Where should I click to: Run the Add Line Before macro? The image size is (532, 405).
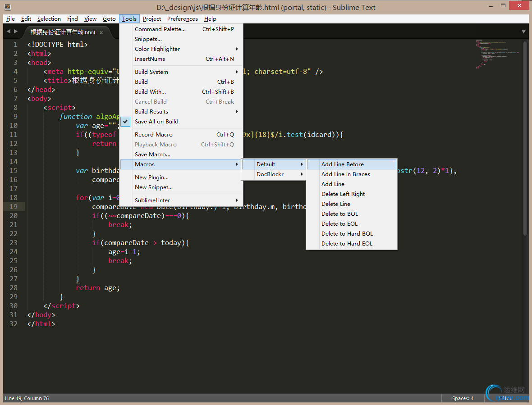point(352,164)
